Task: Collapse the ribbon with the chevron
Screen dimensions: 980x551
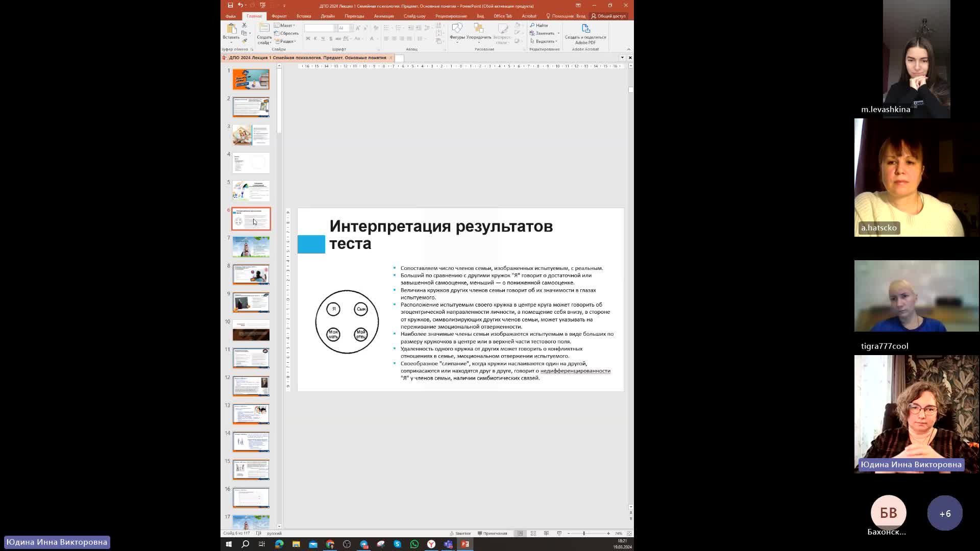Action: tap(629, 49)
